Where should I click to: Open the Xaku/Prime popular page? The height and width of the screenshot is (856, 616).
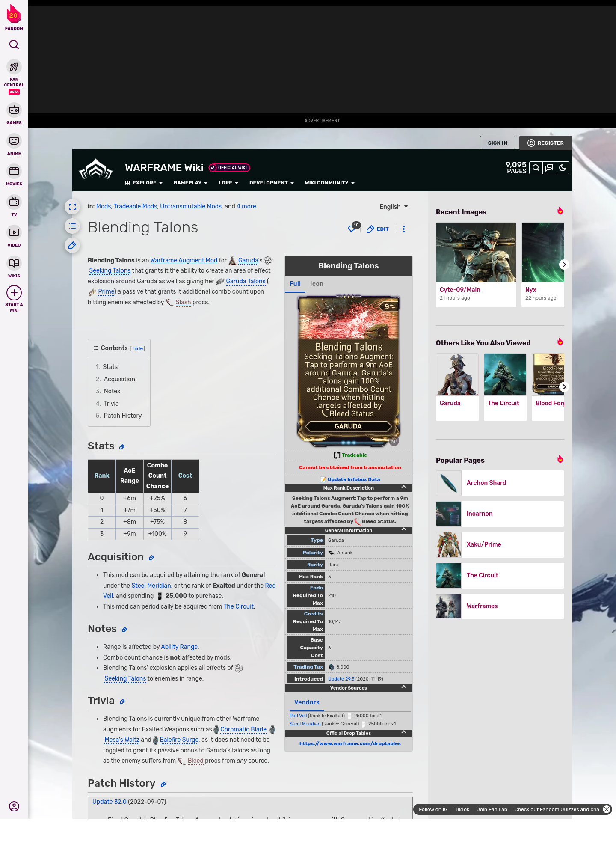(500, 544)
